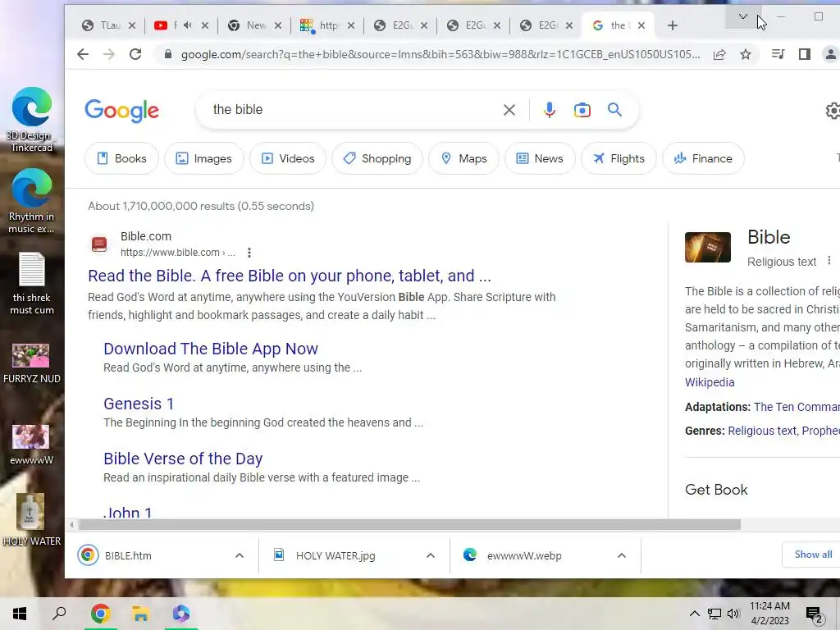840x630 pixels.
Task: Toggle the browser side panel icon
Action: point(804,54)
